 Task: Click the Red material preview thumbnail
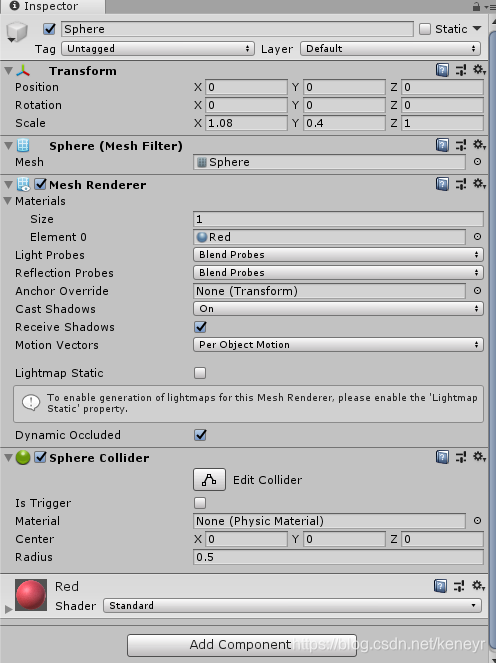click(31, 595)
